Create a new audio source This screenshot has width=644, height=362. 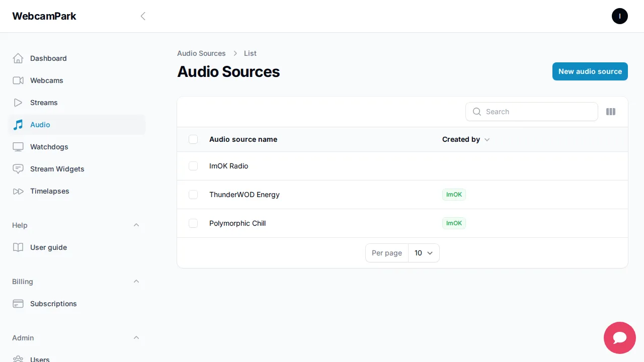point(590,71)
